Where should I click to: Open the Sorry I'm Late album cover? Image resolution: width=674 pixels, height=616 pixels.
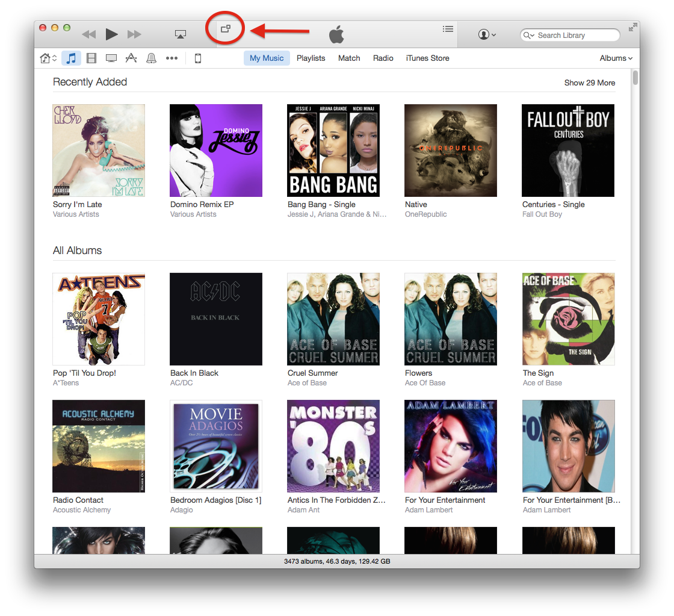(x=99, y=151)
